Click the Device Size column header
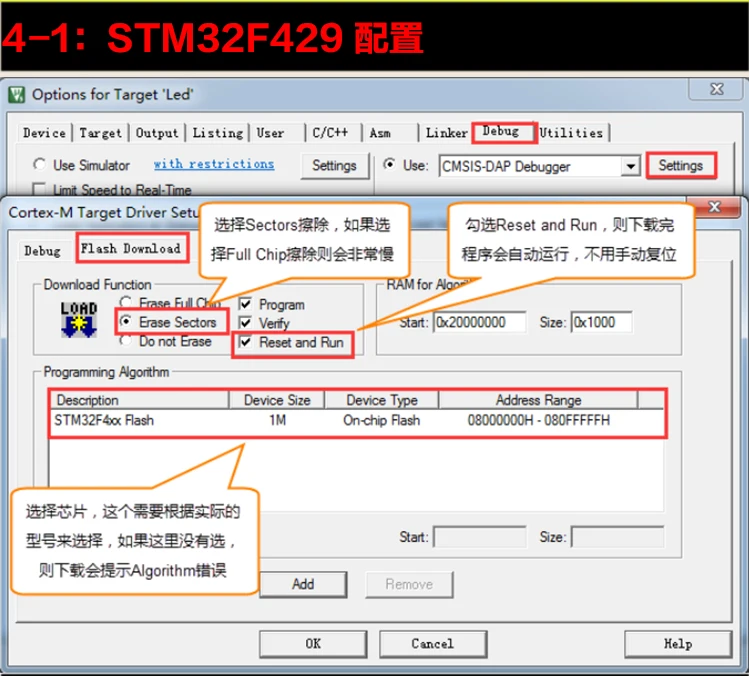The width and height of the screenshot is (749, 676). point(277,400)
